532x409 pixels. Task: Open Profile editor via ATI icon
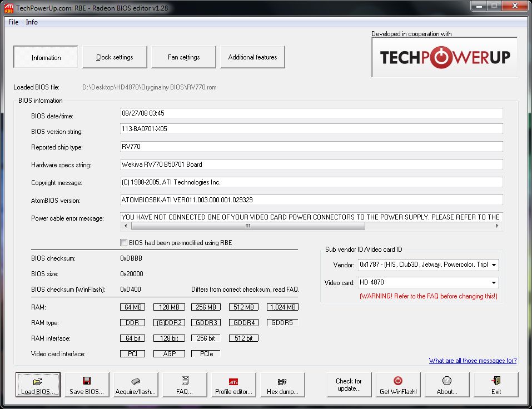(233, 382)
